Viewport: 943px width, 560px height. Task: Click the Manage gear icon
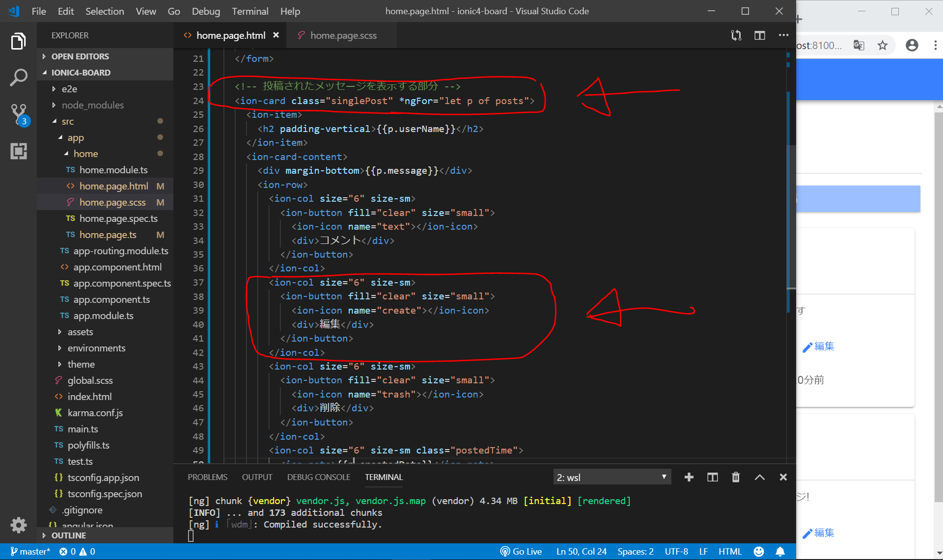18,525
